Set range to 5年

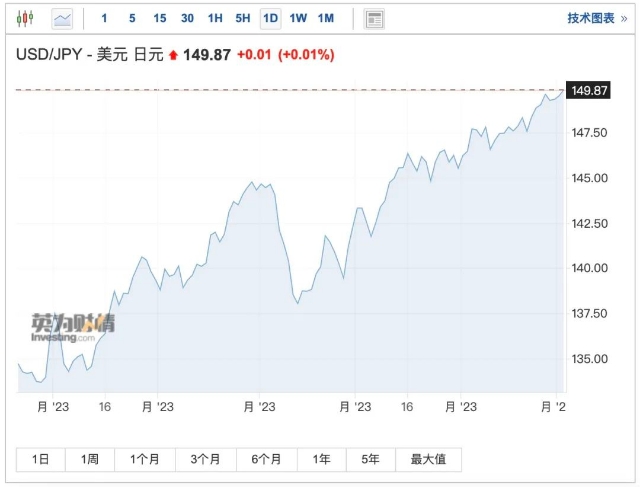pos(371,460)
